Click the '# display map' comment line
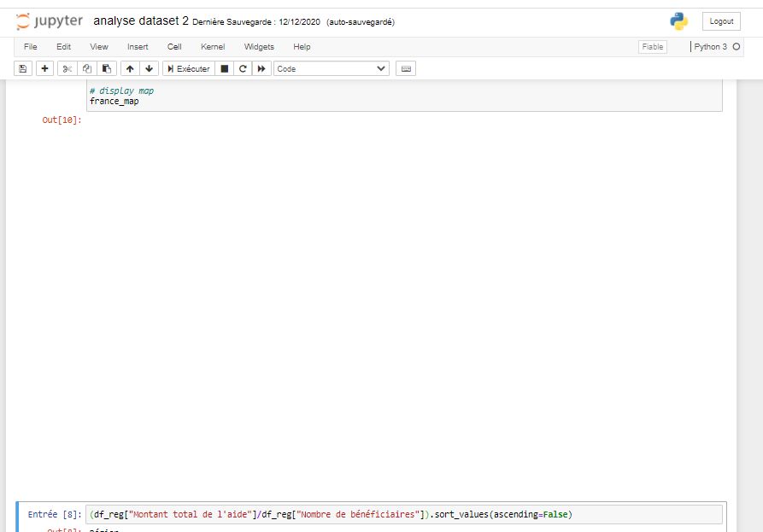This screenshot has width=763, height=532. tap(121, 91)
